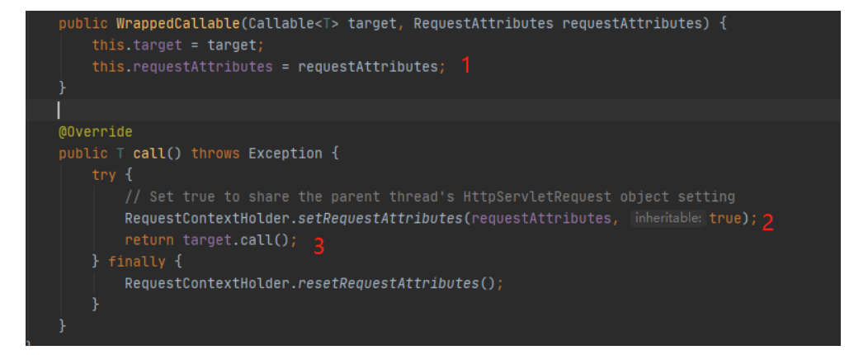Click the return keyword

pyautogui.click(x=149, y=239)
